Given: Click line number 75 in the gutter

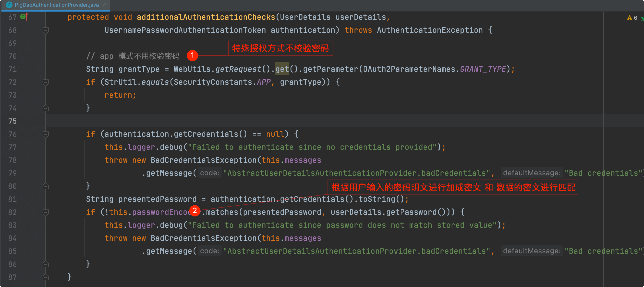Looking at the screenshot, I should point(12,121).
